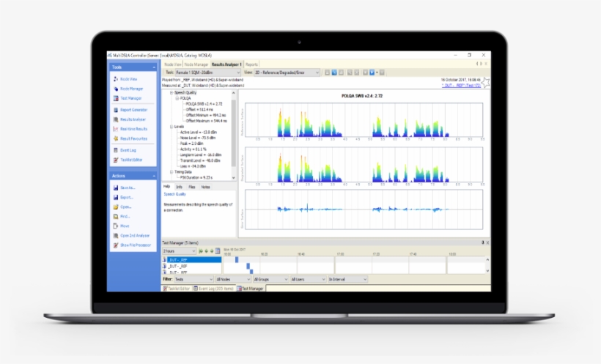Open Result Favourites in the Tools panel
This screenshot has width=601, height=364.
pyautogui.click(x=133, y=138)
